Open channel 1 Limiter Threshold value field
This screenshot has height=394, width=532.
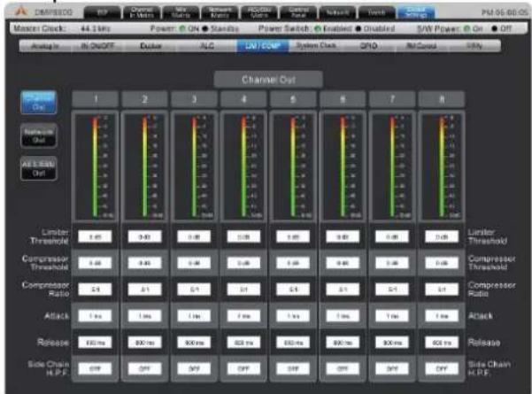pyautogui.click(x=95, y=237)
